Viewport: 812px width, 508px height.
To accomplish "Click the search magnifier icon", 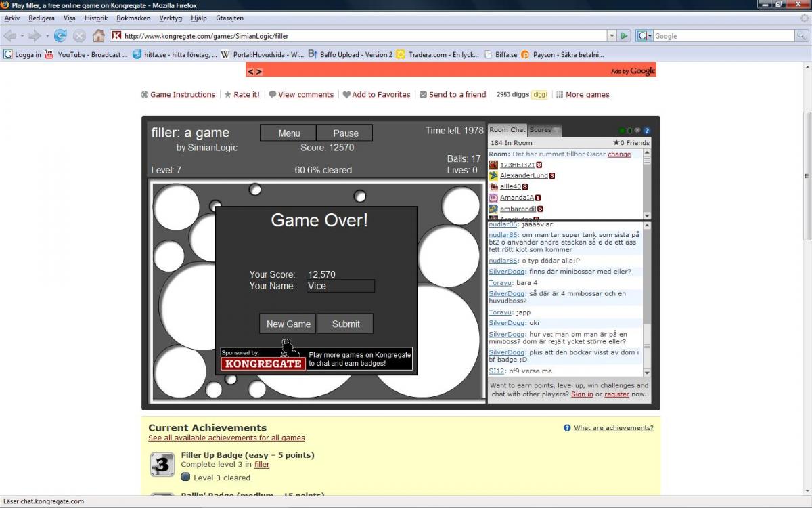I will coord(802,36).
